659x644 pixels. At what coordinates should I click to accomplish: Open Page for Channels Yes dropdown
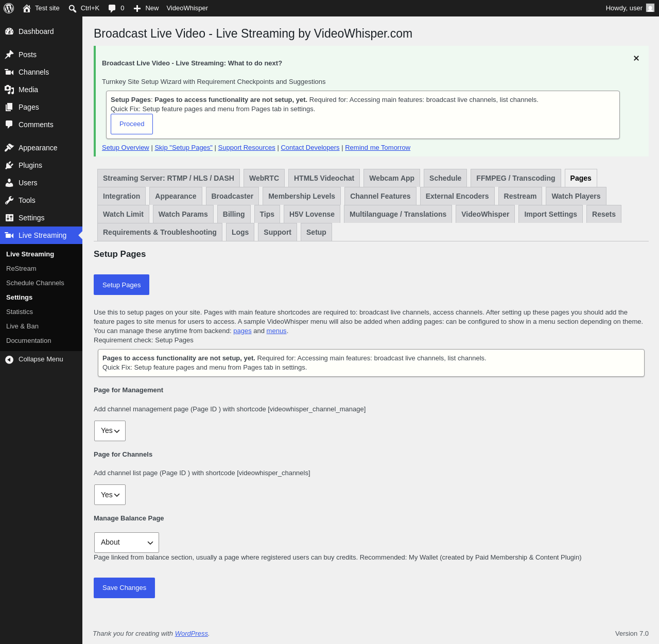tap(110, 495)
